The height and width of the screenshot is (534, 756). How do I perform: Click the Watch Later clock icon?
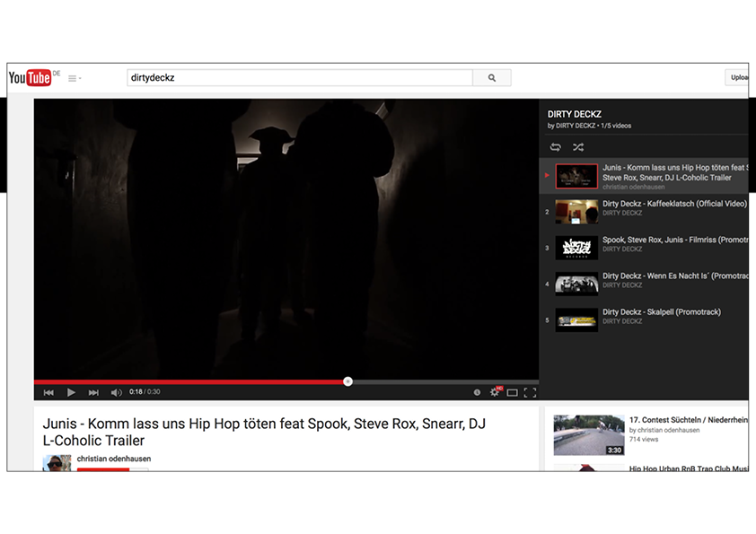tap(477, 392)
